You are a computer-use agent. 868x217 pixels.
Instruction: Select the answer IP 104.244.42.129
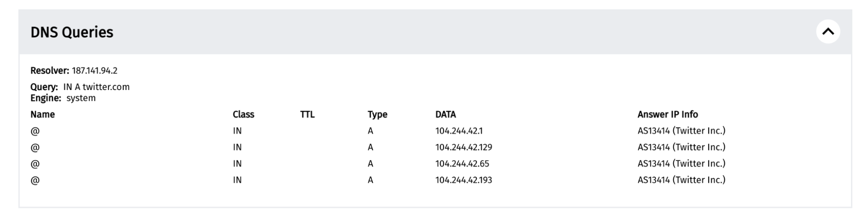464,147
